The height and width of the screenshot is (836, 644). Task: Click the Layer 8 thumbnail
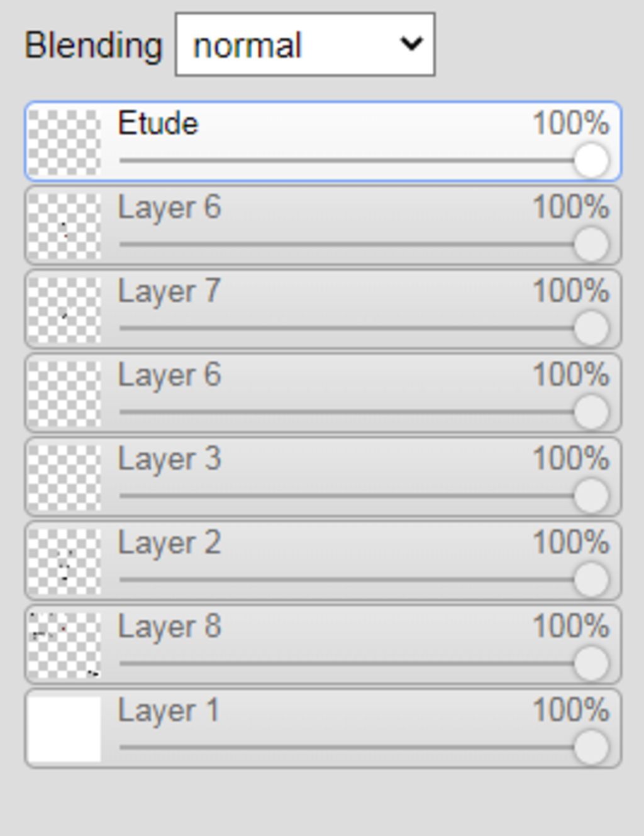point(65,646)
